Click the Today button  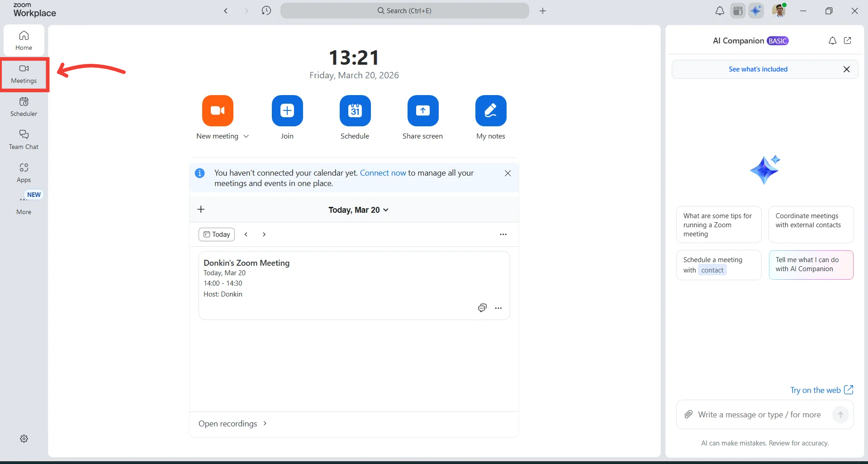coord(217,234)
